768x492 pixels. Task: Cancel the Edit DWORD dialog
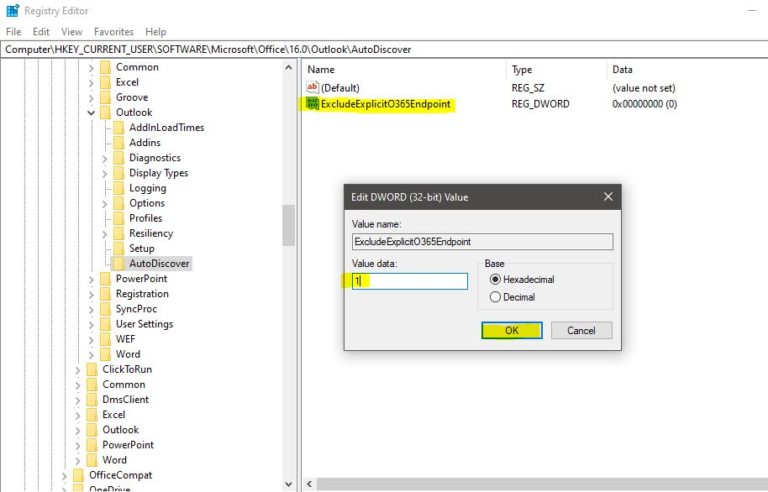[x=581, y=330]
